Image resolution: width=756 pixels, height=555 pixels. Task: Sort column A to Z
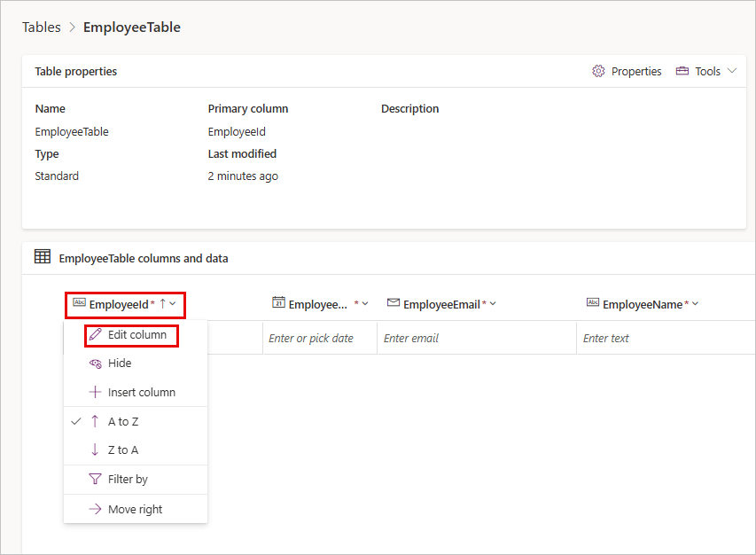[136, 421]
